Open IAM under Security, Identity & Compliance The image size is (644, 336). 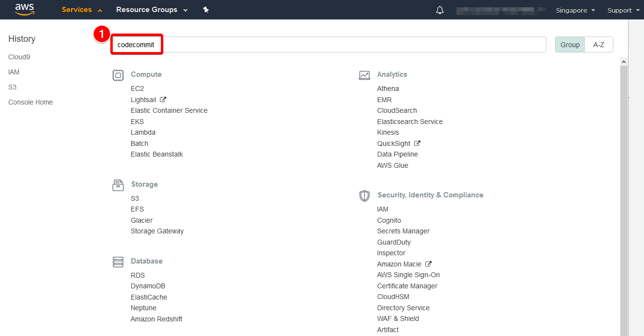tap(383, 209)
